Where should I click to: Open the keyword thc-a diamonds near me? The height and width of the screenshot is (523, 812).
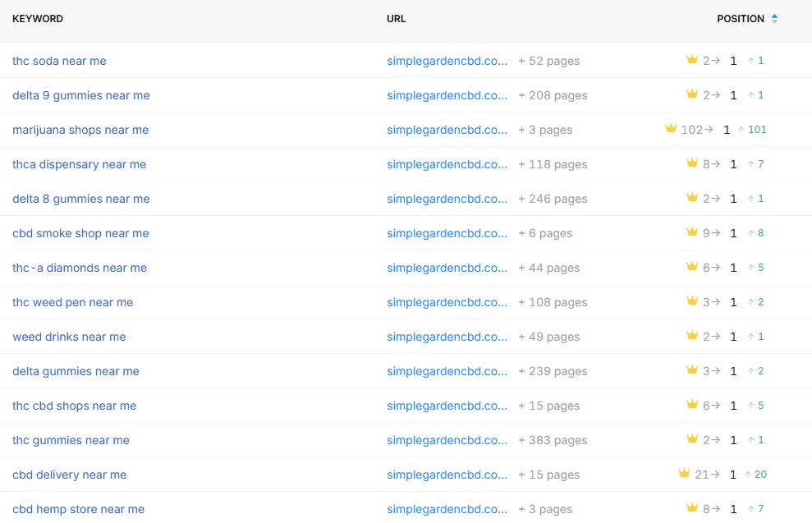80,268
